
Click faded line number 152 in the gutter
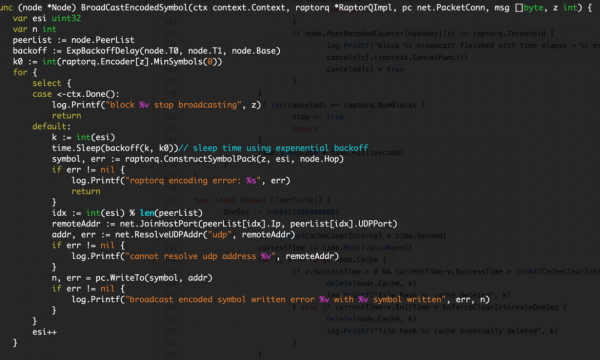(170, 355)
